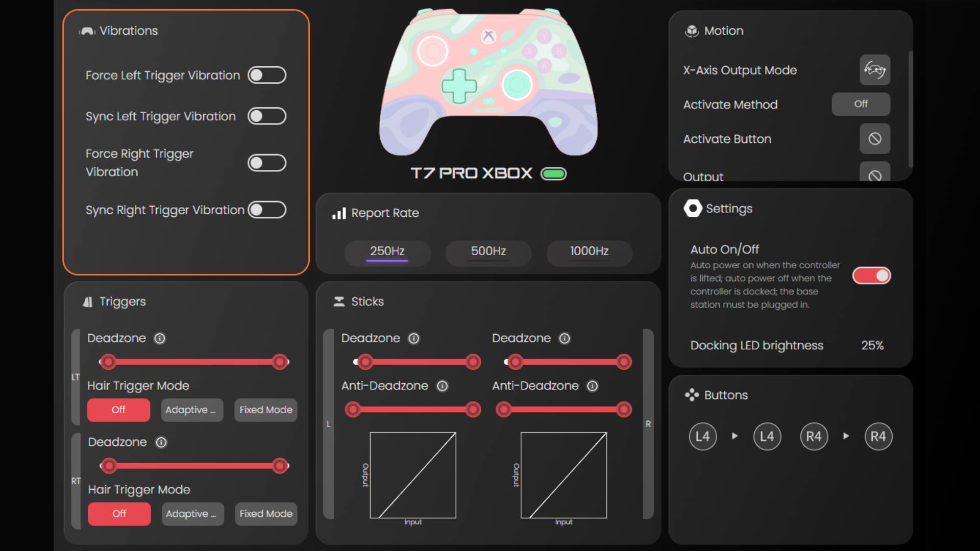This screenshot has width=980, height=551.
Task: Click right stick Deadzone left handle
Action: (515, 362)
